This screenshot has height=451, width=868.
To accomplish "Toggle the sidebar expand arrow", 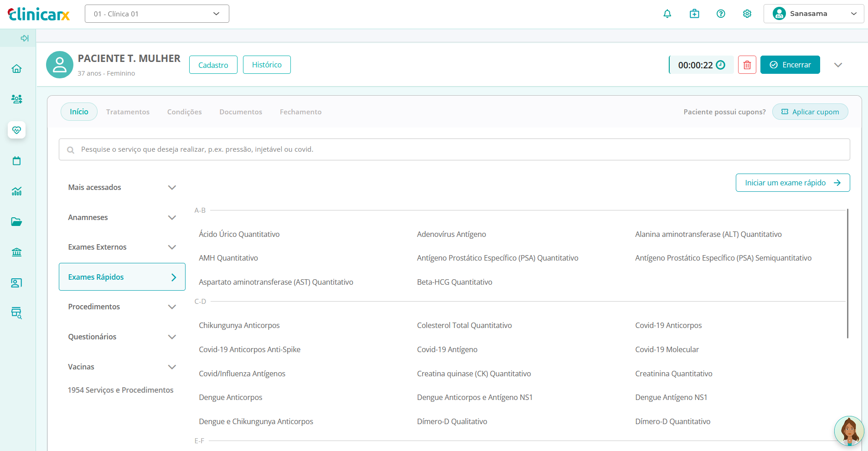I will (25, 38).
